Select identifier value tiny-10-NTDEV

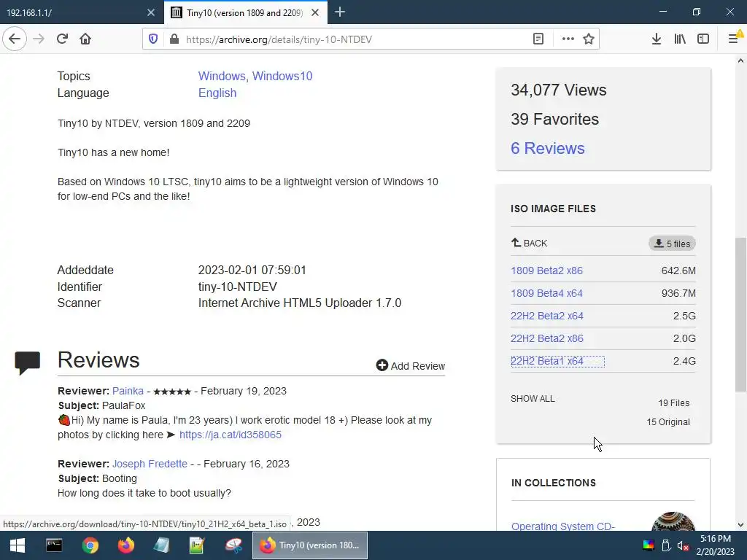tap(237, 287)
